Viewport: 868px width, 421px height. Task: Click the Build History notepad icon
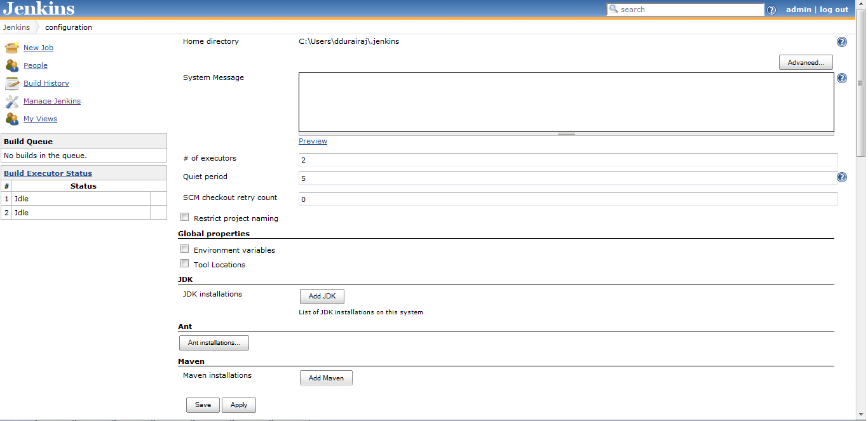click(12, 83)
